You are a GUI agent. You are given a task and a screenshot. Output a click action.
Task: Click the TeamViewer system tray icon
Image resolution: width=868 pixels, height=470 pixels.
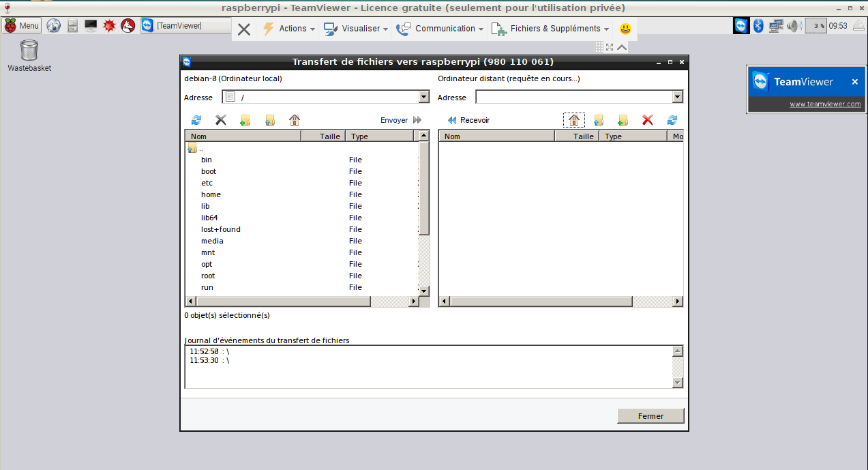point(741,26)
